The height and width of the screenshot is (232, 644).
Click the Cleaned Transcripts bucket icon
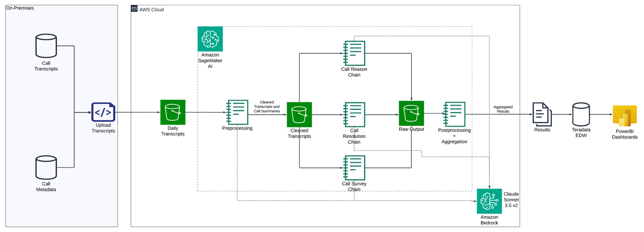[299, 114]
